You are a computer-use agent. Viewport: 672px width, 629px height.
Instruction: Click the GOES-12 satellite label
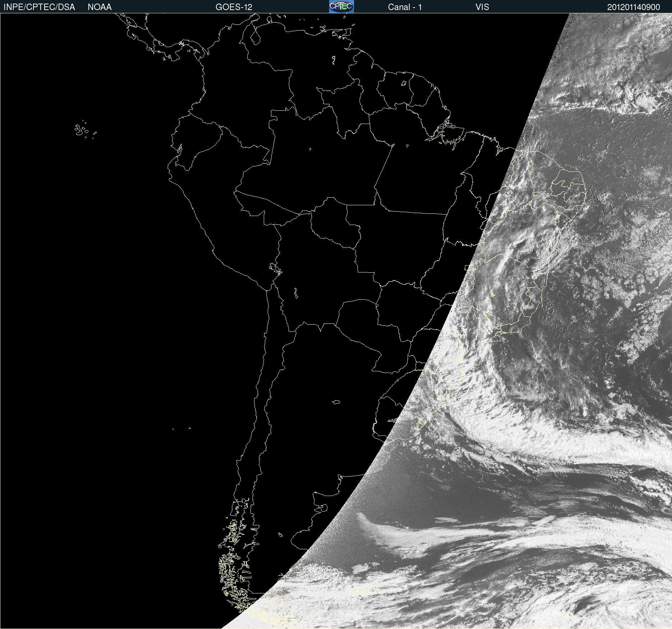pos(234,7)
